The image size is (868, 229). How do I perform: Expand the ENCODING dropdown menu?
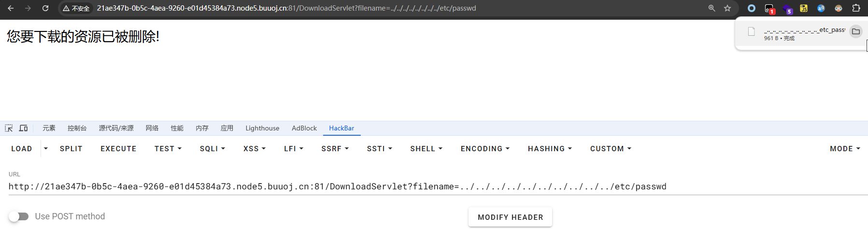pos(485,149)
